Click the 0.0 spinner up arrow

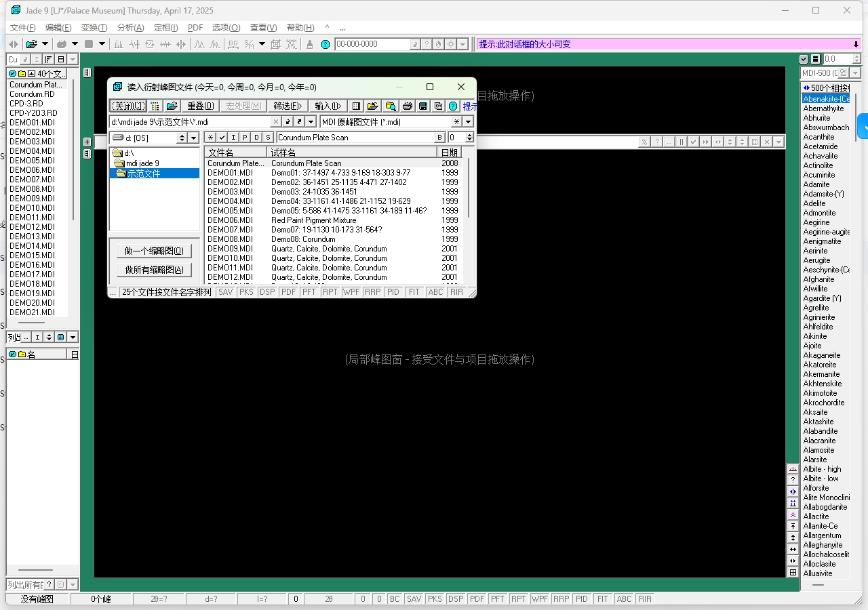856,57
